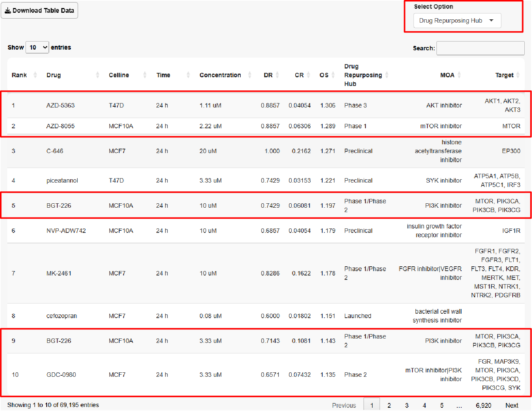
Task: Sort by Target column sort arrows
Action: pyautogui.click(x=518, y=75)
